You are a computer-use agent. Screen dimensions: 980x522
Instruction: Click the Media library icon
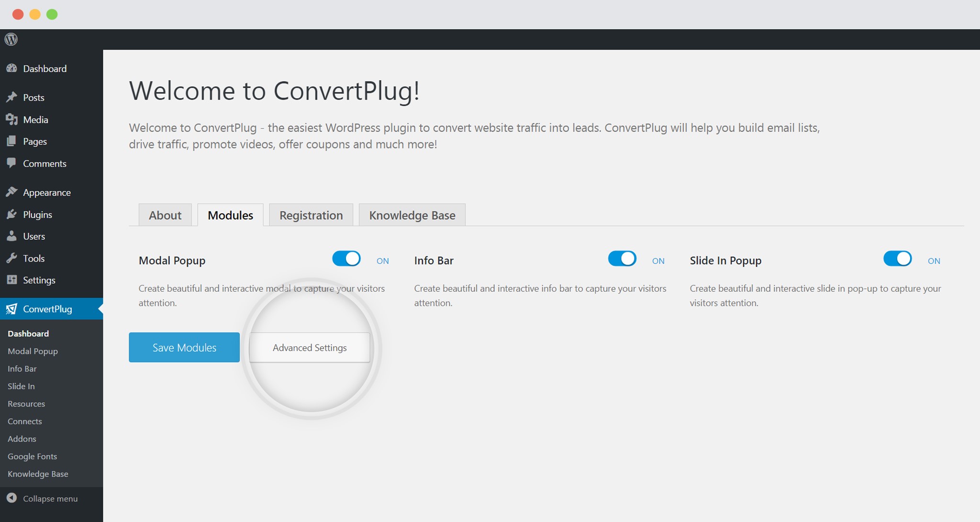(x=11, y=119)
